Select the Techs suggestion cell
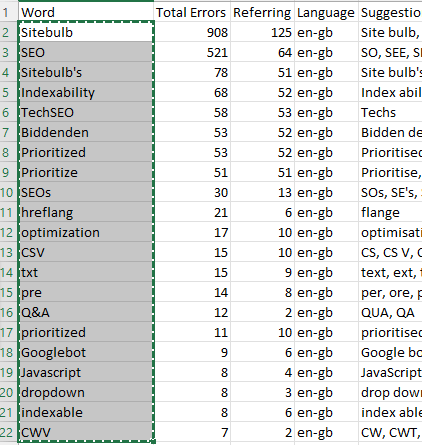Viewport: 422px width, 445px height. click(x=390, y=112)
